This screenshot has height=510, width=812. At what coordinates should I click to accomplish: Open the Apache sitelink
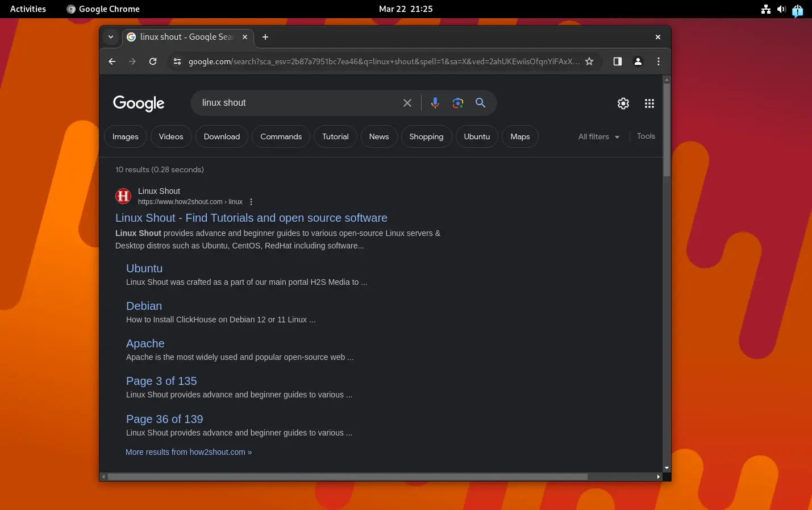pyautogui.click(x=145, y=343)
